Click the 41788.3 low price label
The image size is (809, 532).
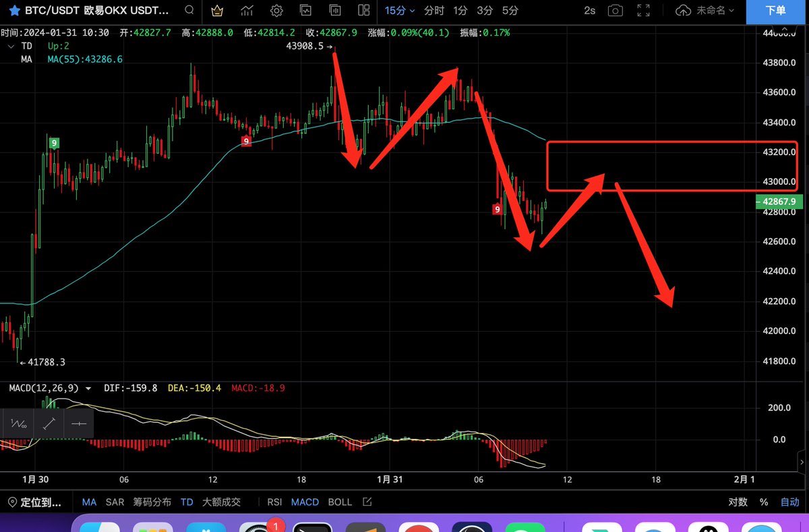46,362
